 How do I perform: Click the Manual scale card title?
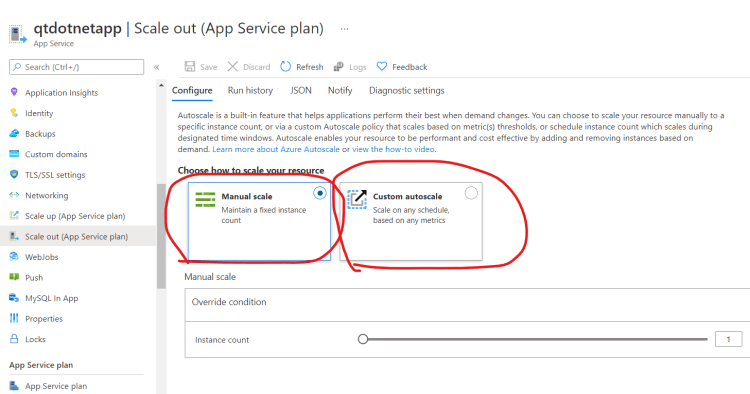(x=247, y=196)
